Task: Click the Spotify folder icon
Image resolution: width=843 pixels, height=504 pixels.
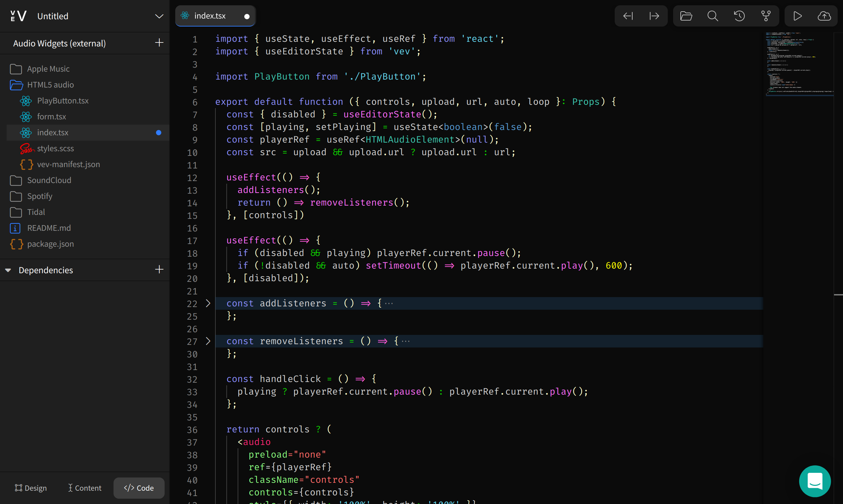Action: (x=16, y=196)
